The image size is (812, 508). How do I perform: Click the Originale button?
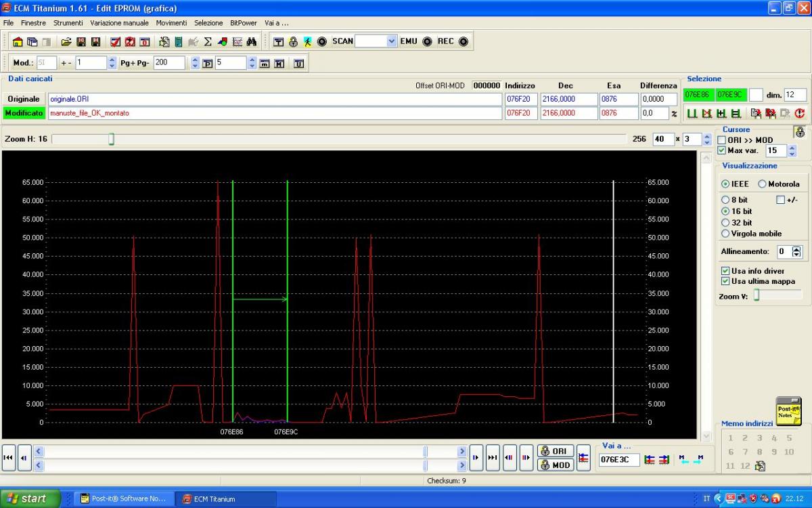24,99
